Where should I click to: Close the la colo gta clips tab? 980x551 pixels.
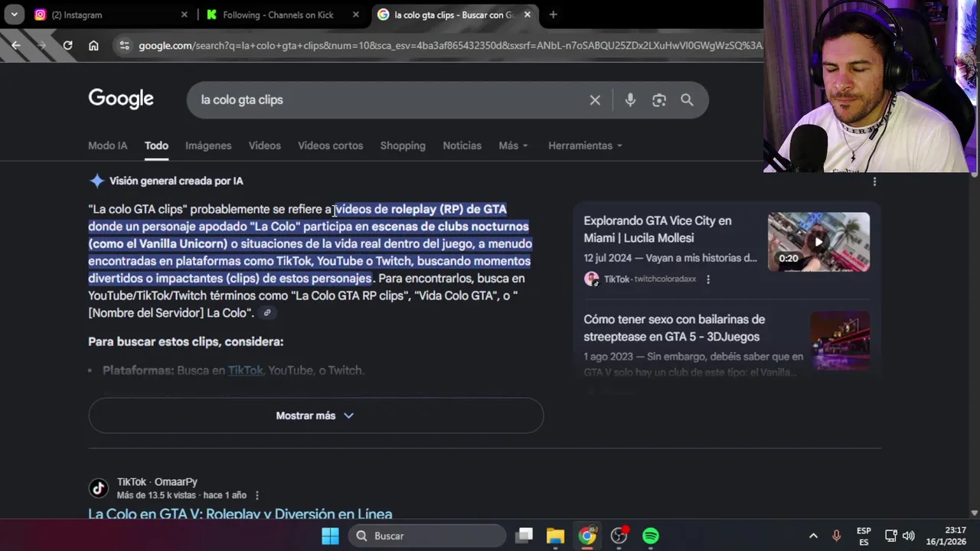click(x=527, y=15)
